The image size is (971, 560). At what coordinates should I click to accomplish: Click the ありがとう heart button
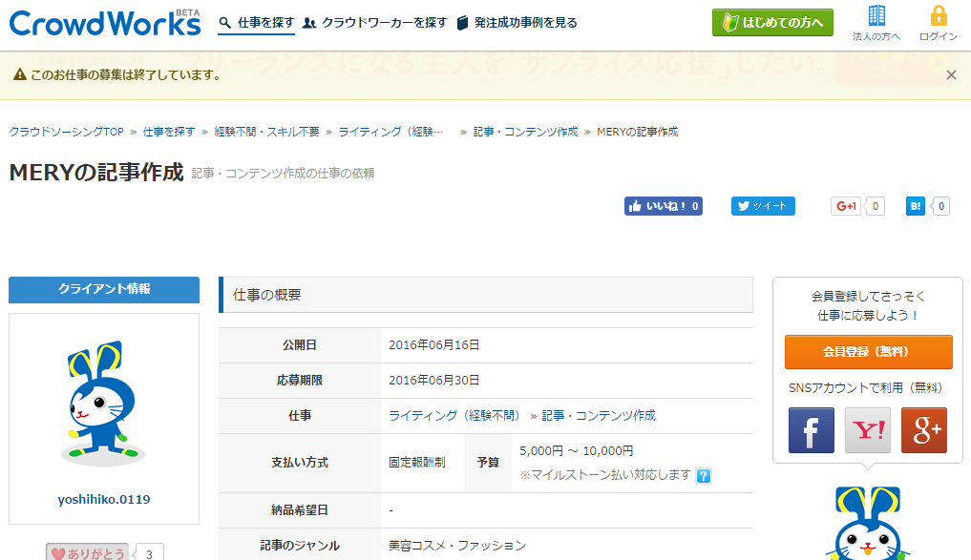tap(87, 552)
